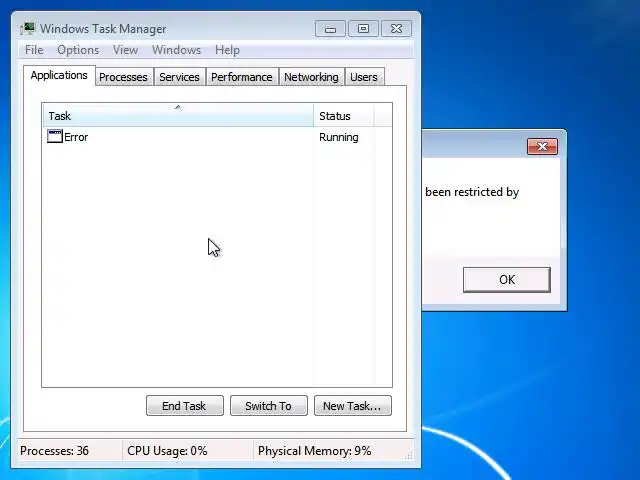Click the End Task button
This screenshot has height=480, width=640.
click(184, 406)
